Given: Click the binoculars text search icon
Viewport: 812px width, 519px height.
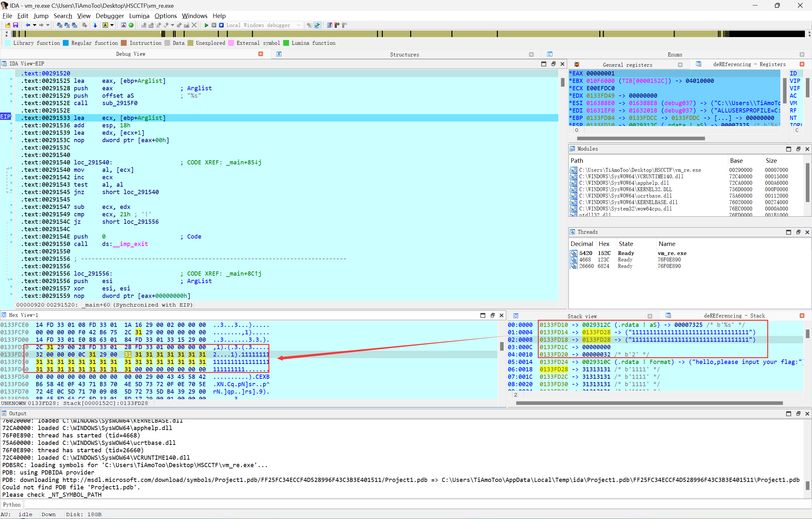Looking at the screenshot, I should pos(67,25).
